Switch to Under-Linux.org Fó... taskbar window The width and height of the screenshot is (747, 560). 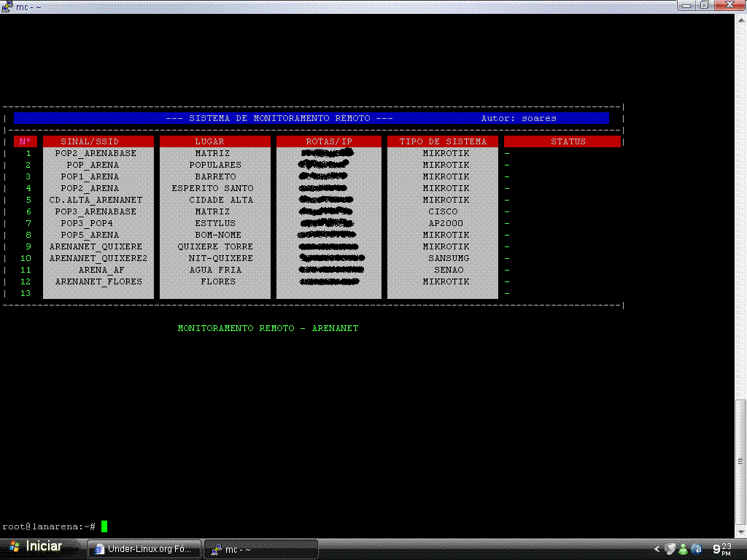(144, 549)
